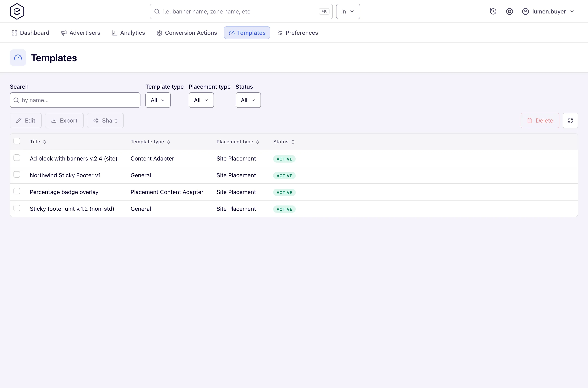Screen dimensions: 588x388
Task: Focus the global banner/zone search field
Action: tap(241, 11)
